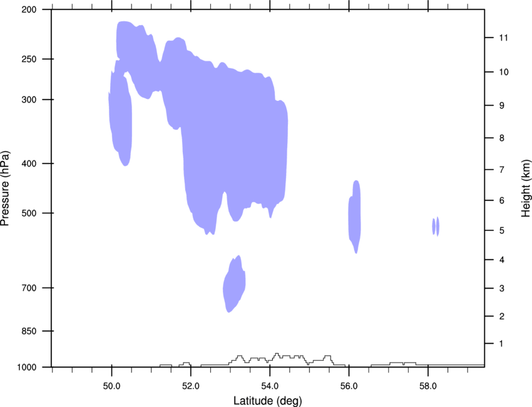Image resolution: width=532 pixels, height=407 pixels.
Task: Click the 1 km height label
Action: [501, 344]
